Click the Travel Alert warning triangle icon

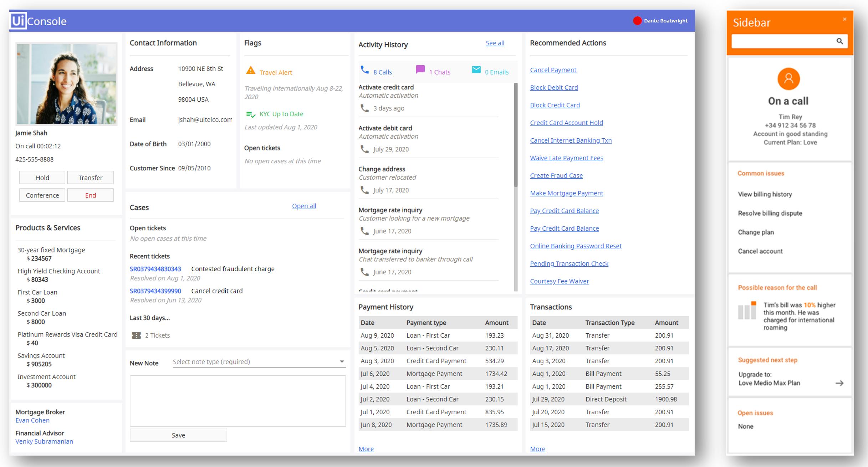click(251, 71)
